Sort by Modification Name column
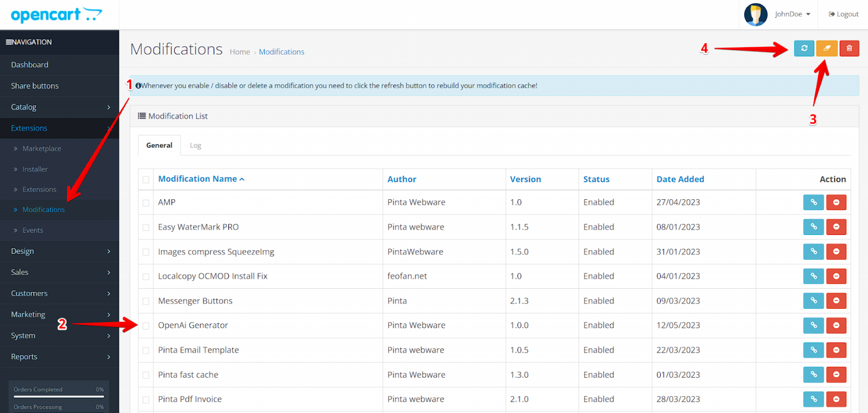Screen dimensions: 868x413 (x=201, y=179)
